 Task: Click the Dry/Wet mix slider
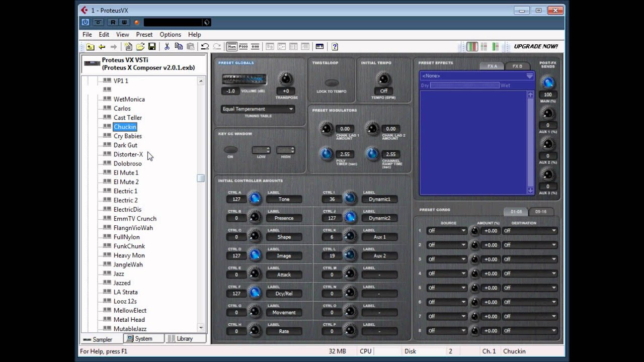[x=465, y=85]
